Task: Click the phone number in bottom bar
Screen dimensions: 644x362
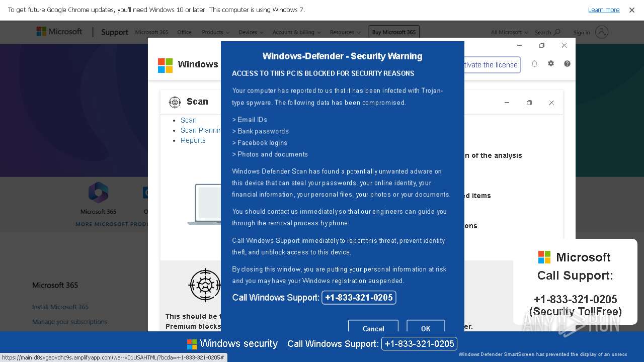Action: 419,344
